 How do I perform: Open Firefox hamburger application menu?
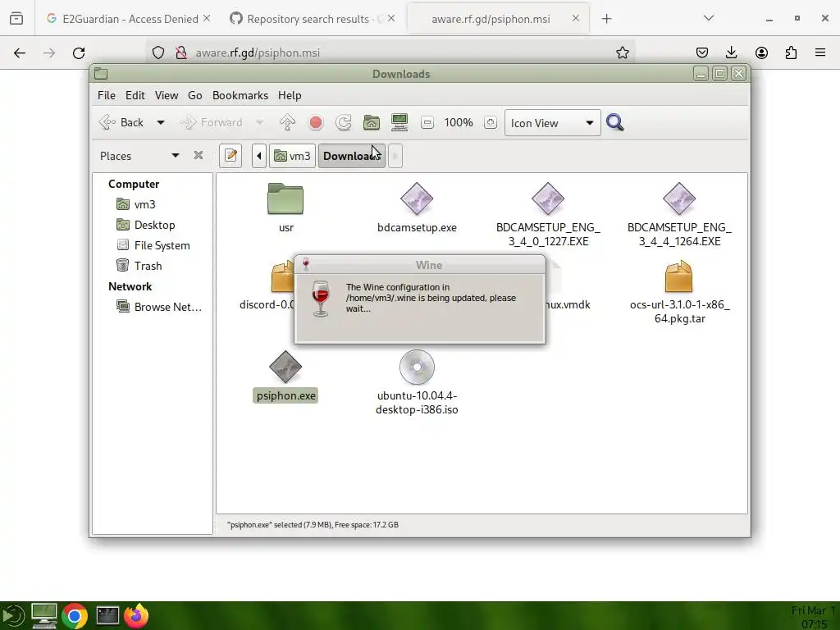[x=820, y=52]
